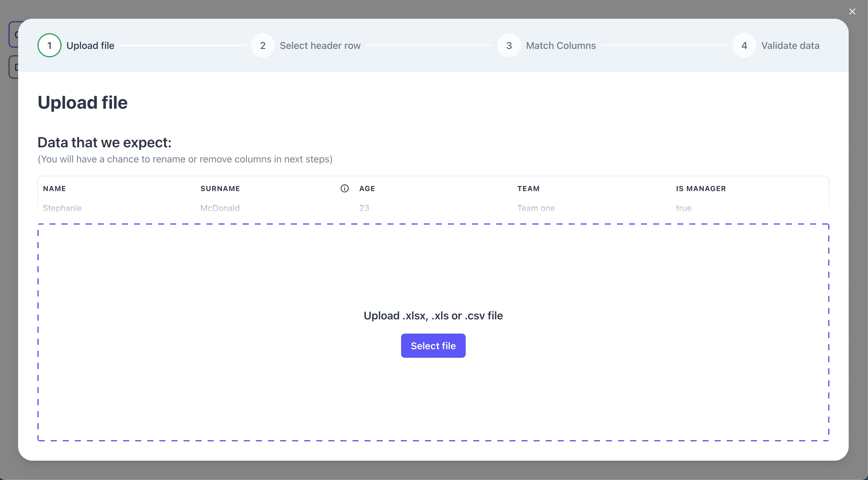Screen dimensions: 868x480
Task: Click the AGE column header
Action: pyautogui.click(x=367, y=189)
